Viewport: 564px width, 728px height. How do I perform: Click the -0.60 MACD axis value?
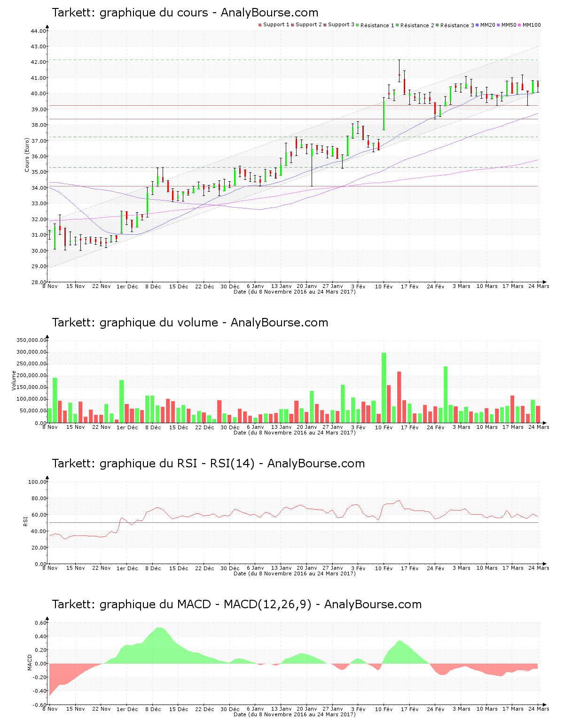(39, 705)
